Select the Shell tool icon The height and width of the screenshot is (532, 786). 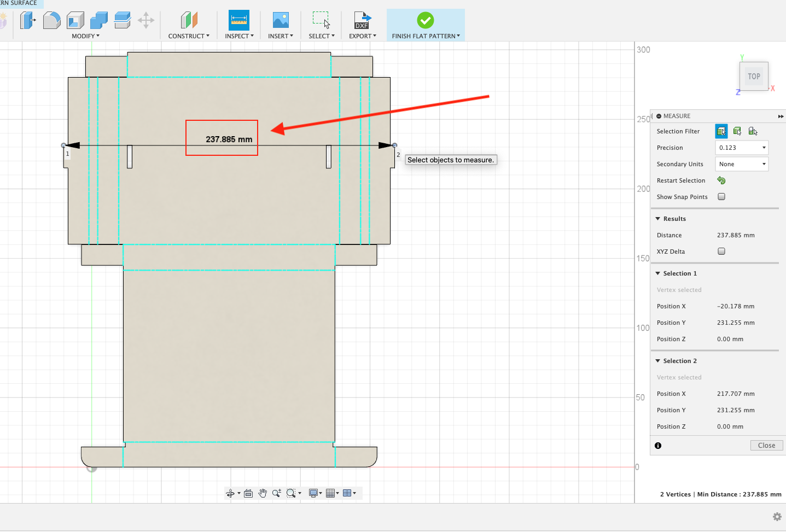[75, 21]
